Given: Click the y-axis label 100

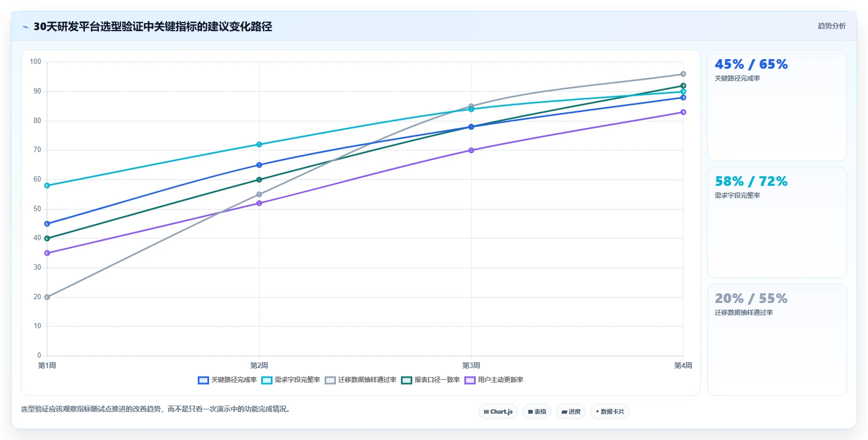Looking at the screenshot, I should coord(35,62).
